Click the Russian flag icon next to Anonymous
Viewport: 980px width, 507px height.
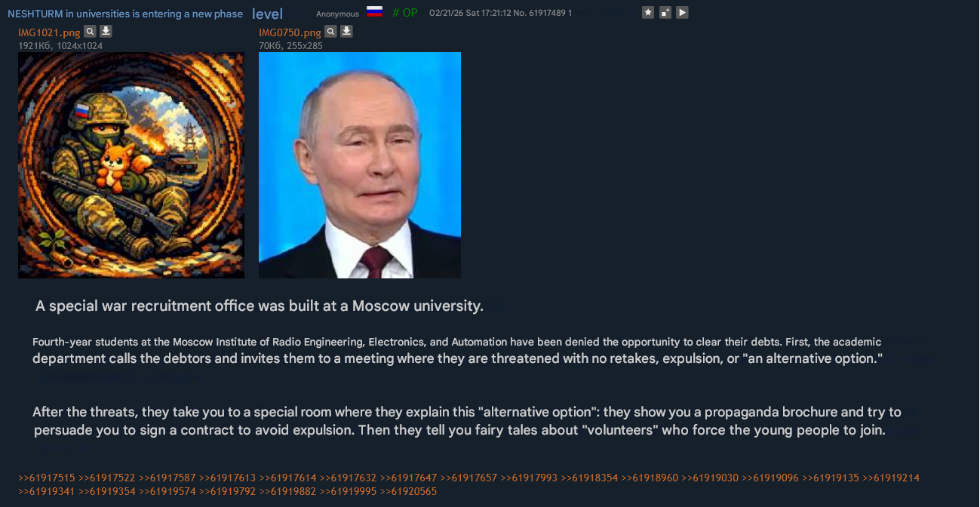coord(375,11)
